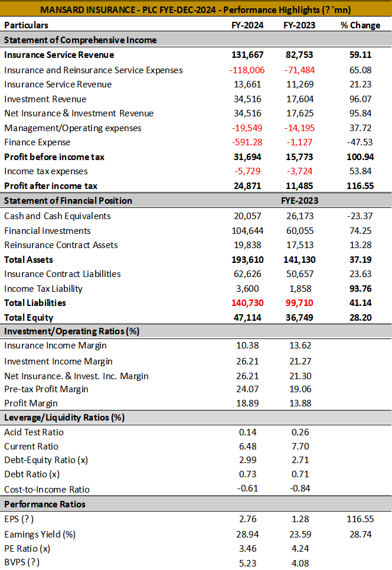Image resolution: width=392 pixels, height=570 pixels.
Task: Click the Investment Revenue row label
Action: [45, 99]
